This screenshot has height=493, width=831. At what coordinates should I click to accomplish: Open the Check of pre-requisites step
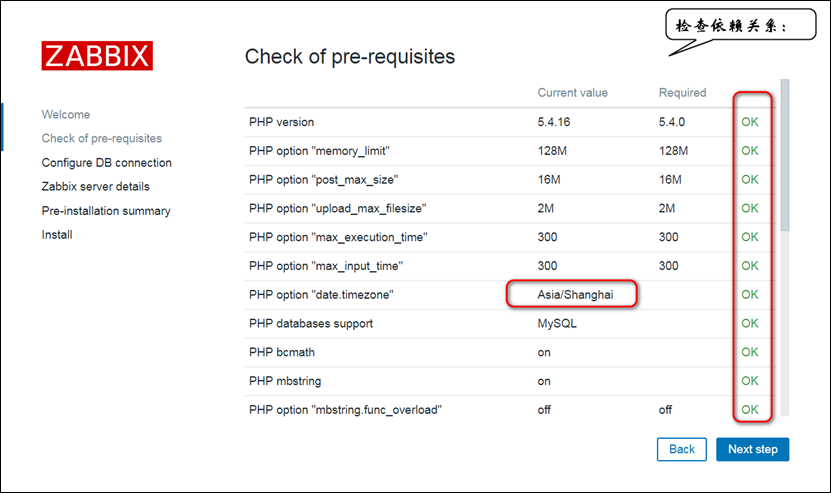click(102, 138)
